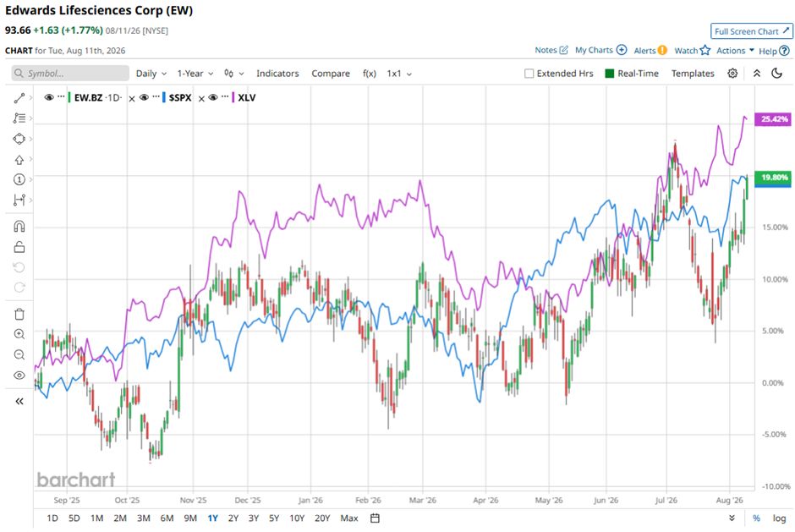Toggle percent scale mode

click(756, 518)
